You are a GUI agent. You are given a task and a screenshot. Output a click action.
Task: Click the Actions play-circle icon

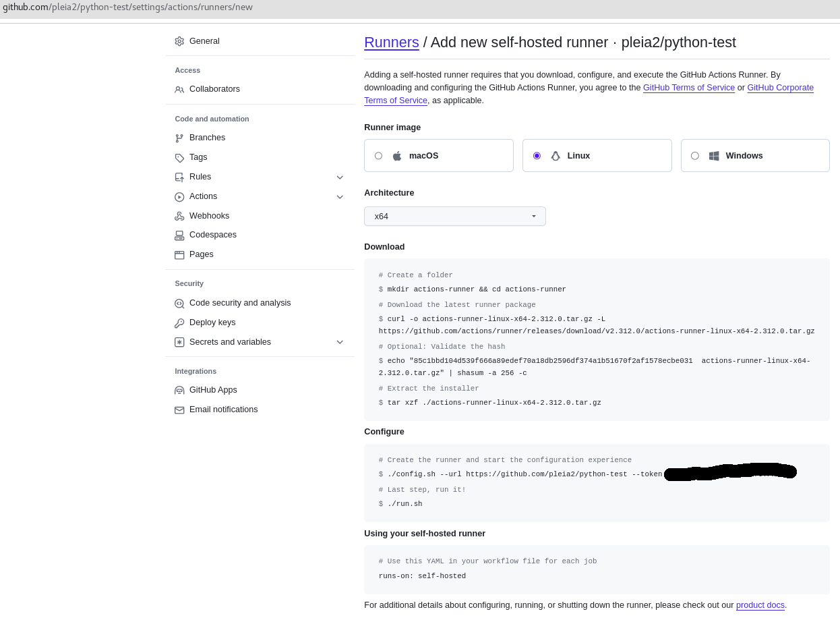click(x=179, y=196)
